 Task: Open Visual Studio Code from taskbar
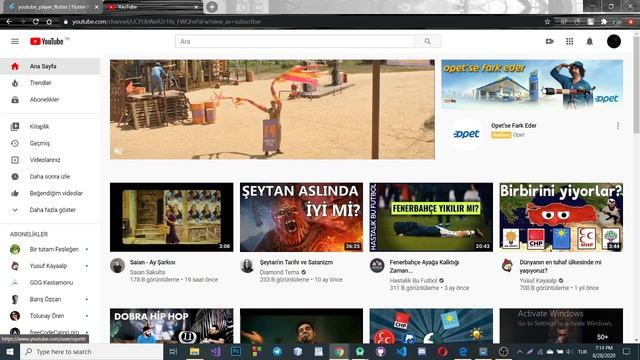pyautogui.click(x=401, y=351)
